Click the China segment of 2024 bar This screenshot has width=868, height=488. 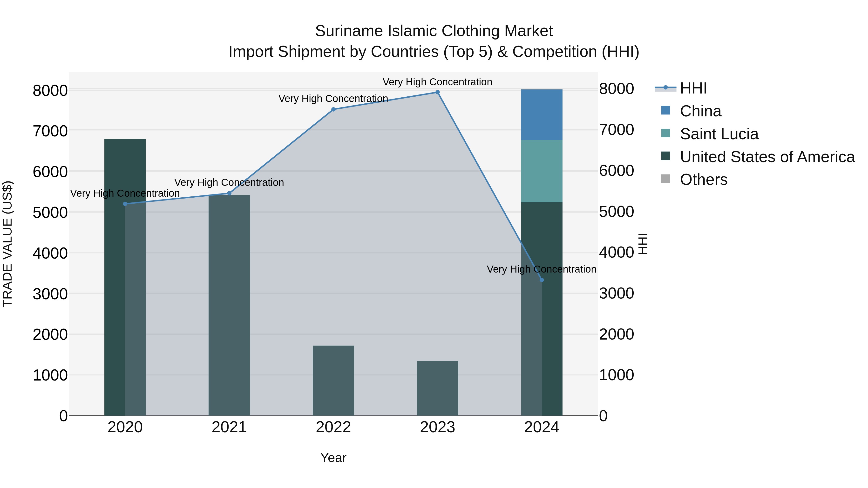point(542,115)
